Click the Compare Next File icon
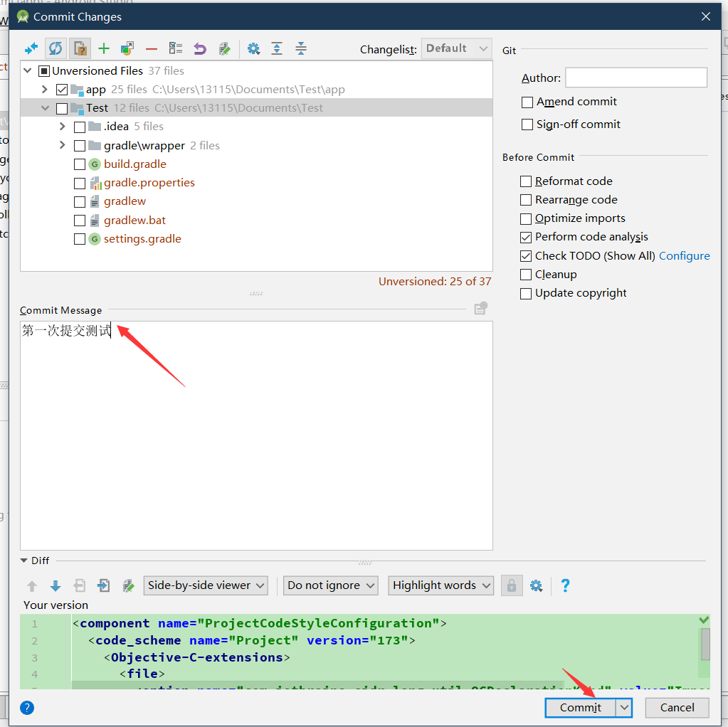 coord(103,586)
